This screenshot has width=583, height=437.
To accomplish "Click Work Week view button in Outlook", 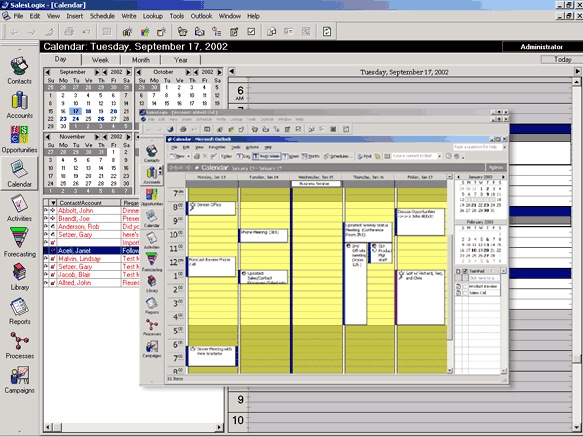I will click(x=267, y=156).
